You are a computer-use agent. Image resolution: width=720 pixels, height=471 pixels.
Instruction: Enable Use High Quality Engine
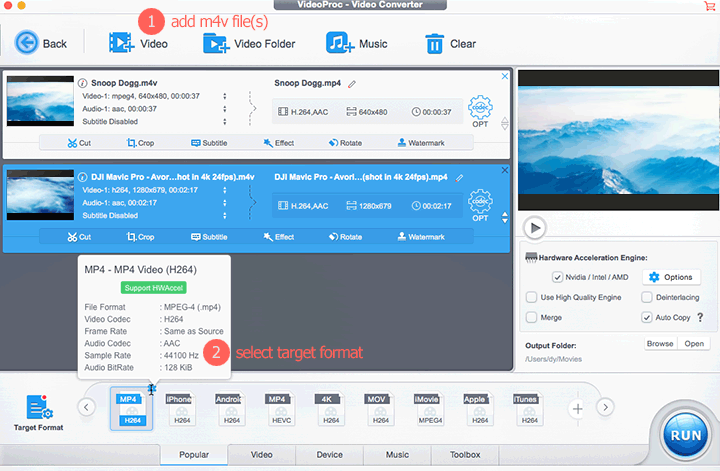tap(531, 297)
